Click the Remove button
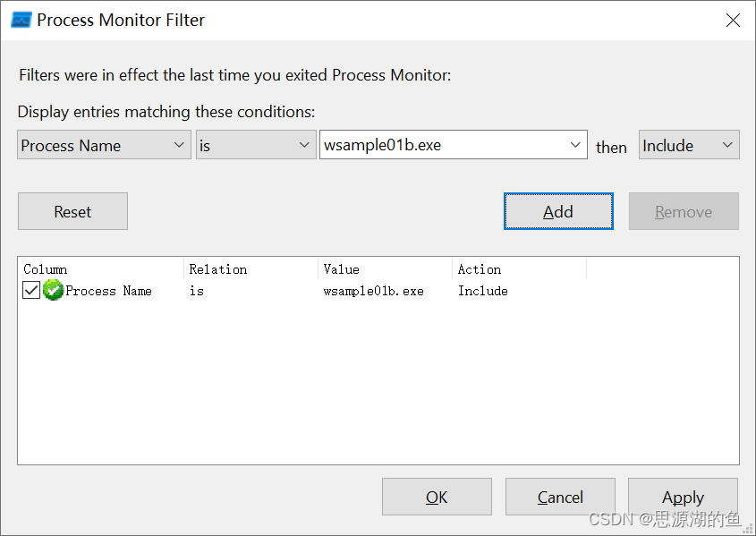Screen dimensions: 756x536 tap(684, 211)
